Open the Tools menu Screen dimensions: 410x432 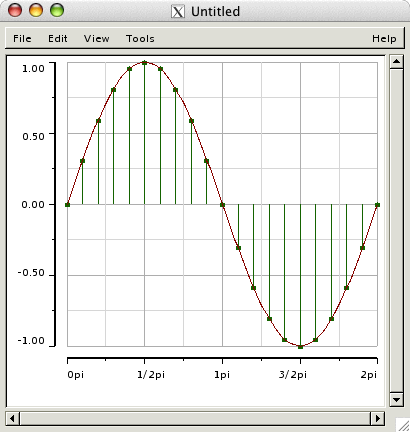pyautogui.click(x=140, y=39)
